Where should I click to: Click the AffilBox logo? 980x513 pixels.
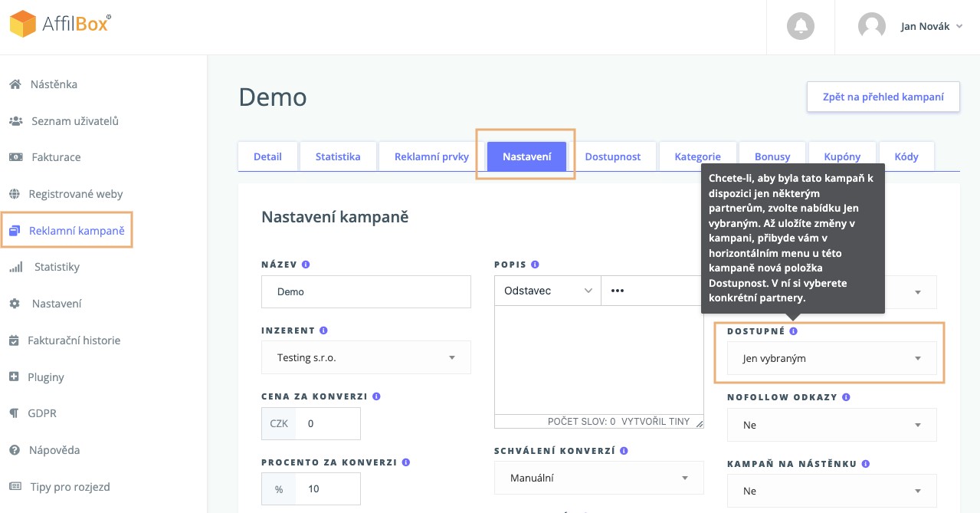point(60,24)
